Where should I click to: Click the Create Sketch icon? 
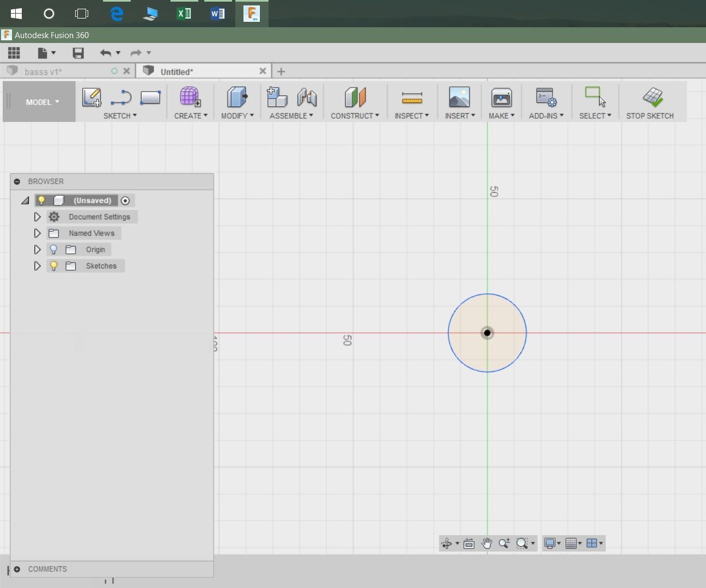click(x=92, y=97)
